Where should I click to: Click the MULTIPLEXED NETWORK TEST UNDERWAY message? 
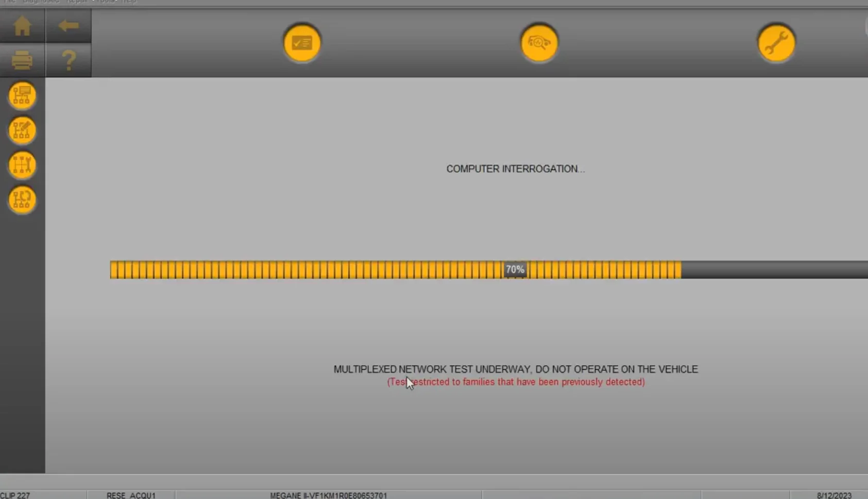click(516, 369)
